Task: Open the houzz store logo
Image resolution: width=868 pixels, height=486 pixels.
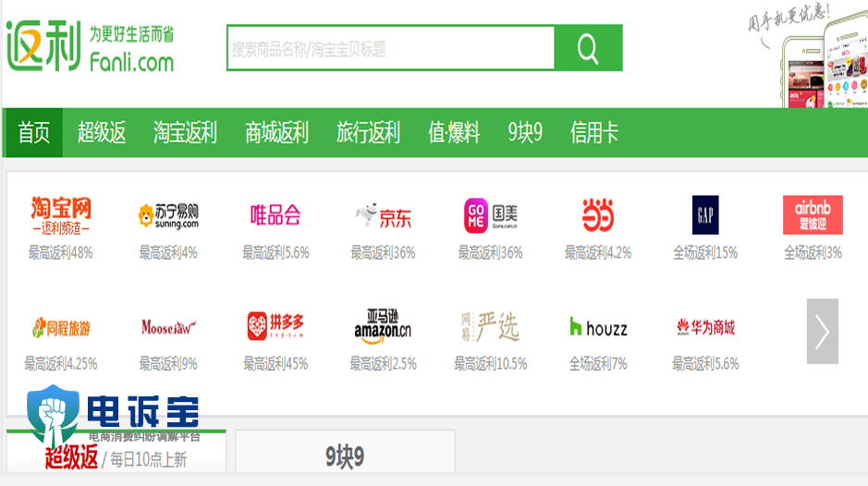Action: tap(598, 327)
